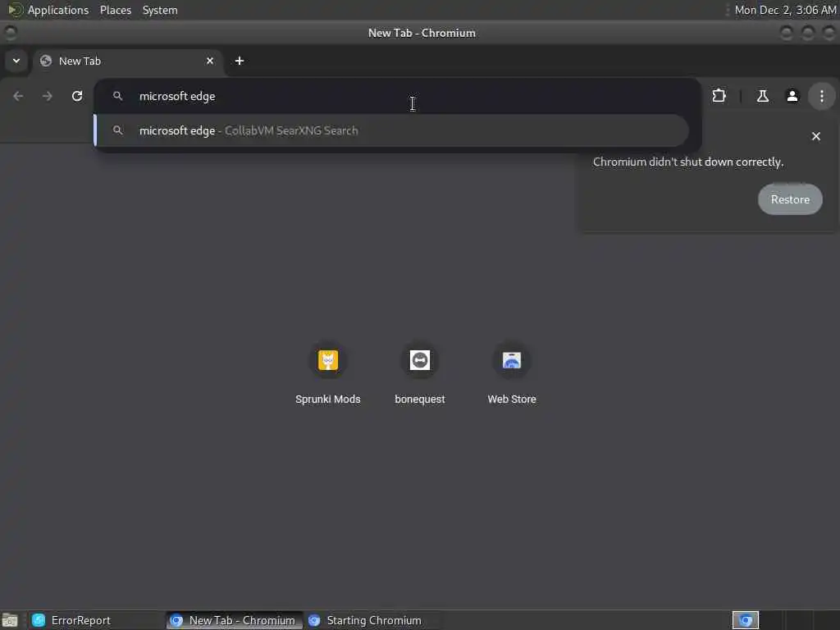Image resolution: width=840 pixels, height=630 pixels.
Task: Click the panel grip handle before clock
Action: [x=727, y=10]
